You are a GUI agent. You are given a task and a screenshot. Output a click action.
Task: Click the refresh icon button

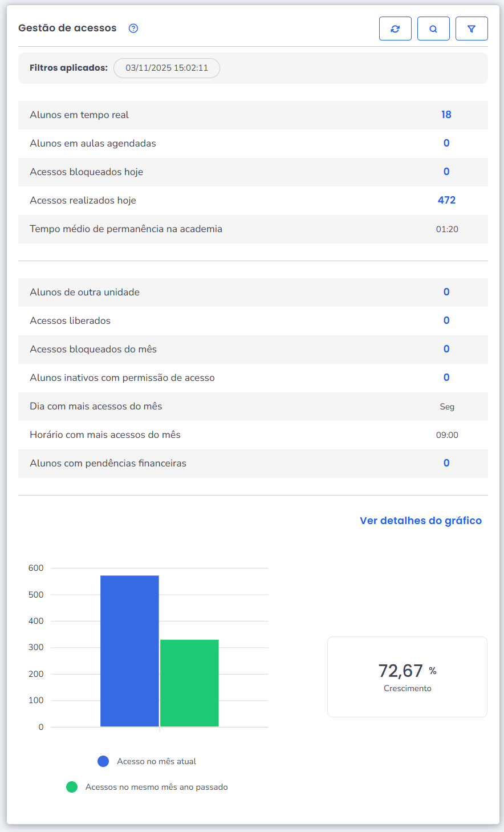(395, 29)
